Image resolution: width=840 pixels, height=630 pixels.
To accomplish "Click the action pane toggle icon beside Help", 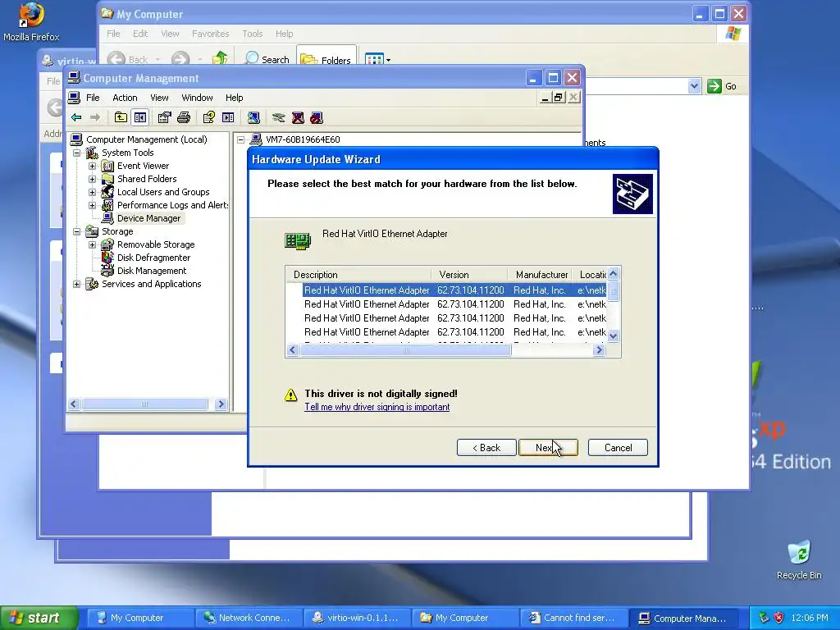I will click(x=228, y=117).
